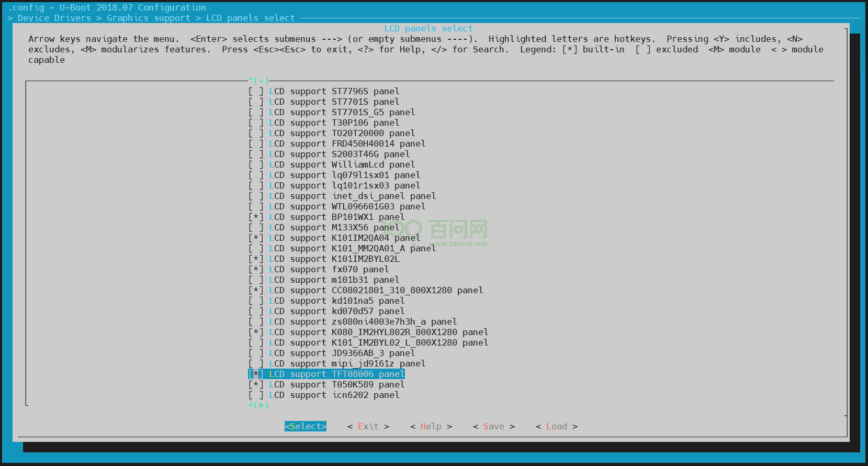868x466 pixels.
Task: Disable the BP101WX1 panel checkbox
Action: (256, 217)
